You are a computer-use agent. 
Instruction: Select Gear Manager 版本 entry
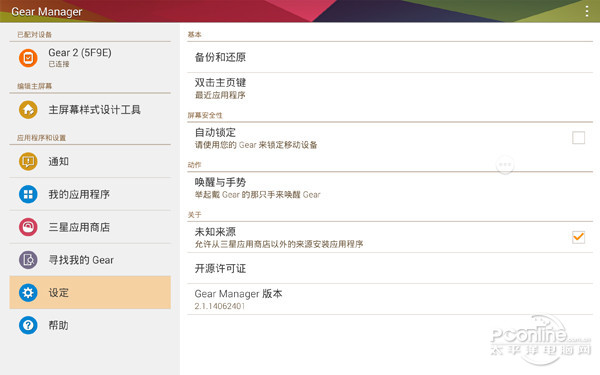click(390, 299)
